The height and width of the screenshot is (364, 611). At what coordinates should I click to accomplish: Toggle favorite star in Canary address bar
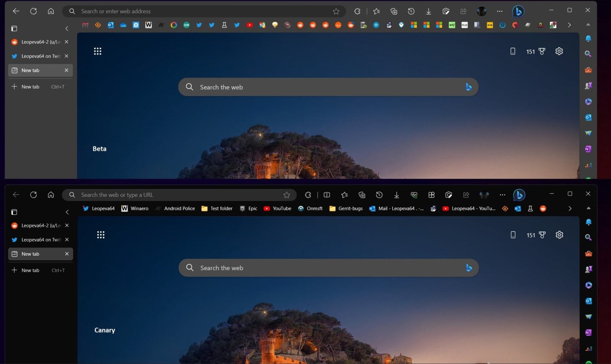tap(287, 195)
